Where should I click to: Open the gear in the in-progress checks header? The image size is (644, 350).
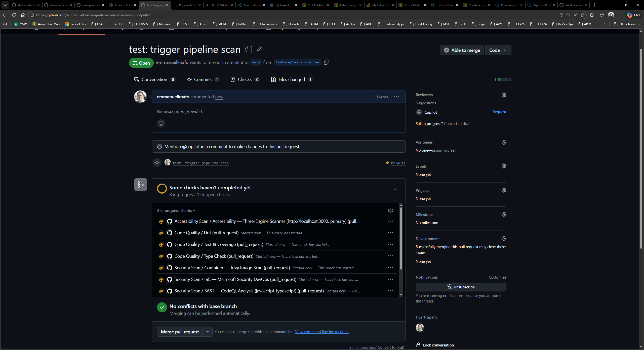click(x=390, y=210)
